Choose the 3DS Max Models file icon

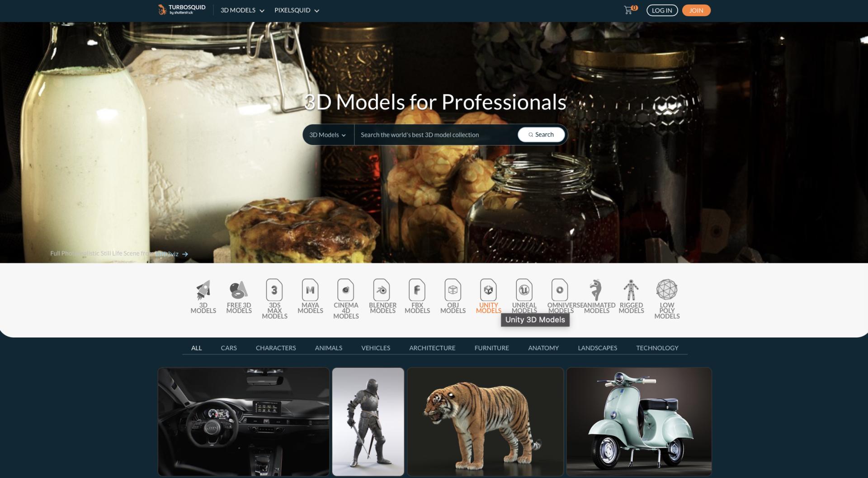[x=274, y=290]
